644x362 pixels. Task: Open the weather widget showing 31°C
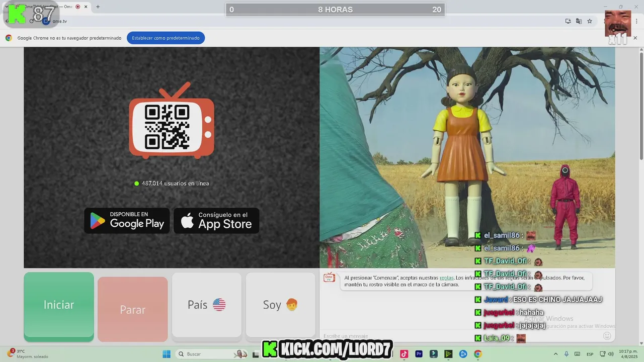(28, 354)
